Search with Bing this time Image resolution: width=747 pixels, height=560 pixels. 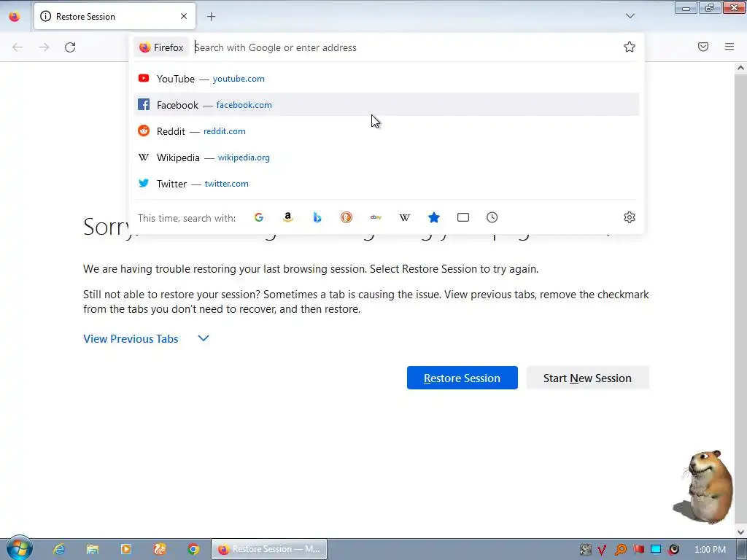coord(317,217)
